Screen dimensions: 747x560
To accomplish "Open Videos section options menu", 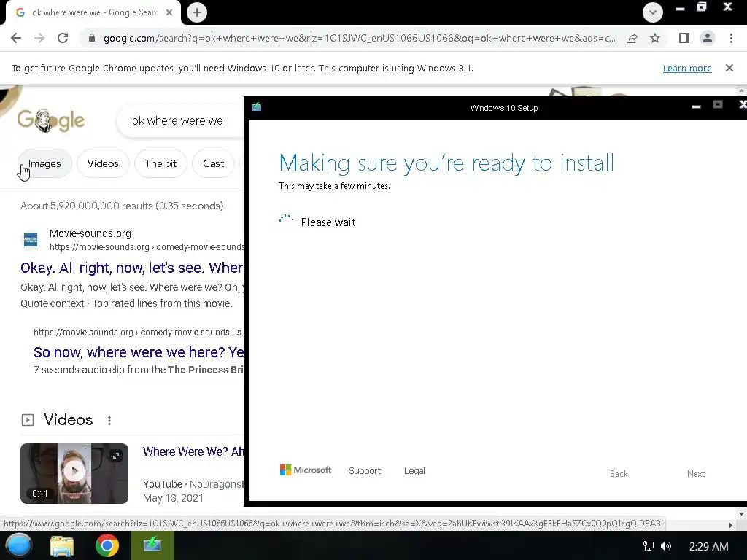I will point(109,421).
